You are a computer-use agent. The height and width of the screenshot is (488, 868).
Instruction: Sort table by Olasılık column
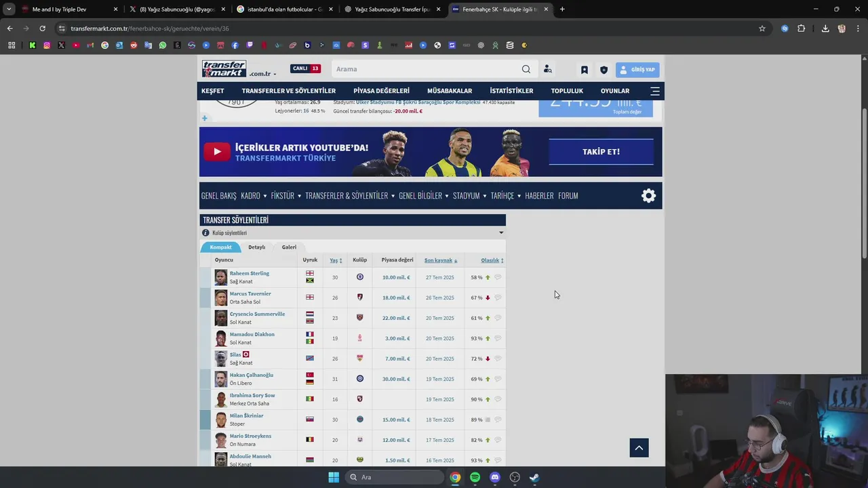pos(492,260)
